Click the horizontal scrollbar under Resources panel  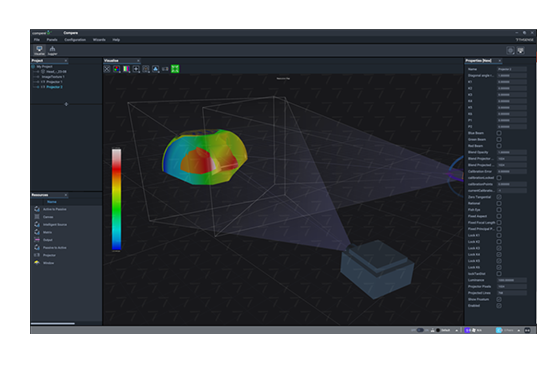(53, 324)
